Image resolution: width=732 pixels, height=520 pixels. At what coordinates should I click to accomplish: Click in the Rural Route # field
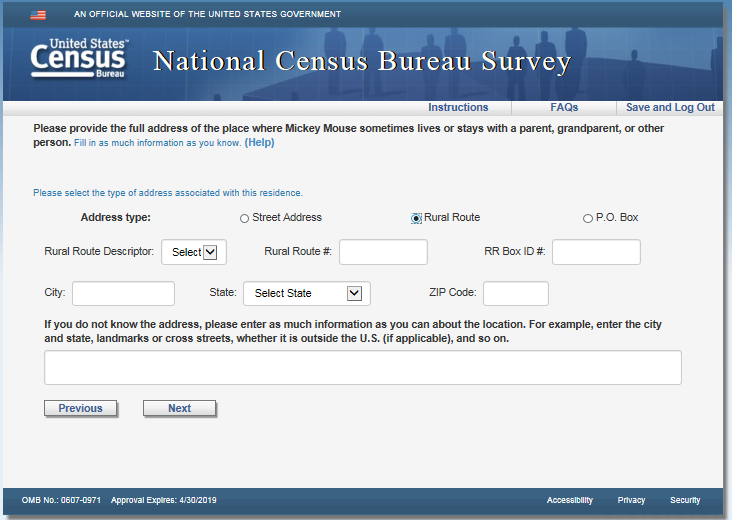383,252
